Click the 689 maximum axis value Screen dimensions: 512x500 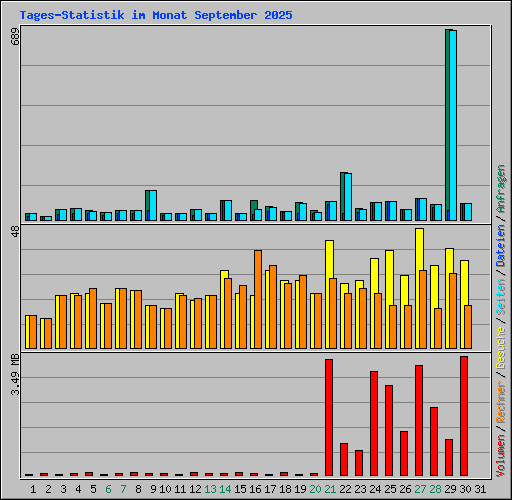pyautogui.click(x=15, y=37)
